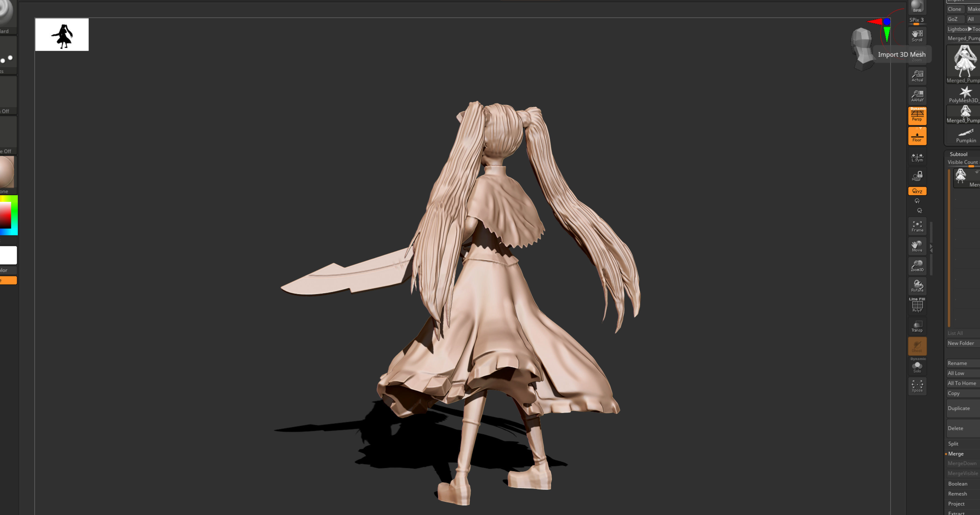980x515 pixels.
Task: Click the white secondary color swatch
Action: click(x=8, y=255)
